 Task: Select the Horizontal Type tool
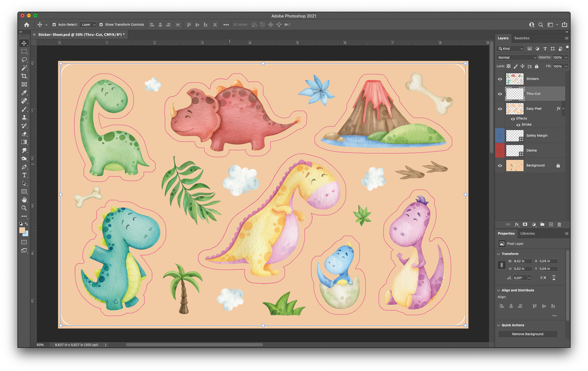click(24, 175)
